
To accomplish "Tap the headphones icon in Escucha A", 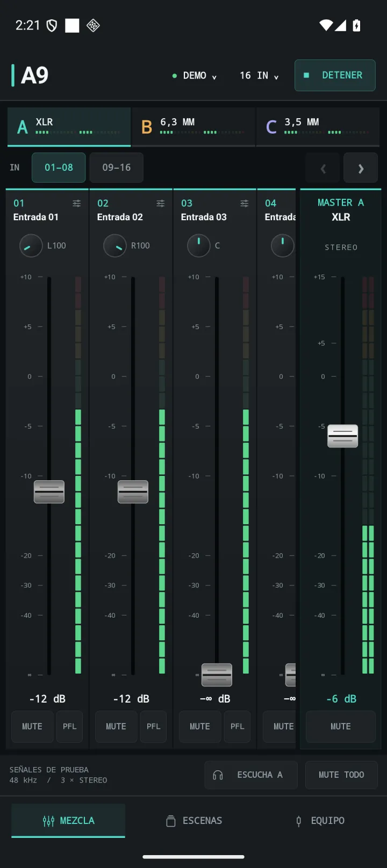I will tap(218, 775).
